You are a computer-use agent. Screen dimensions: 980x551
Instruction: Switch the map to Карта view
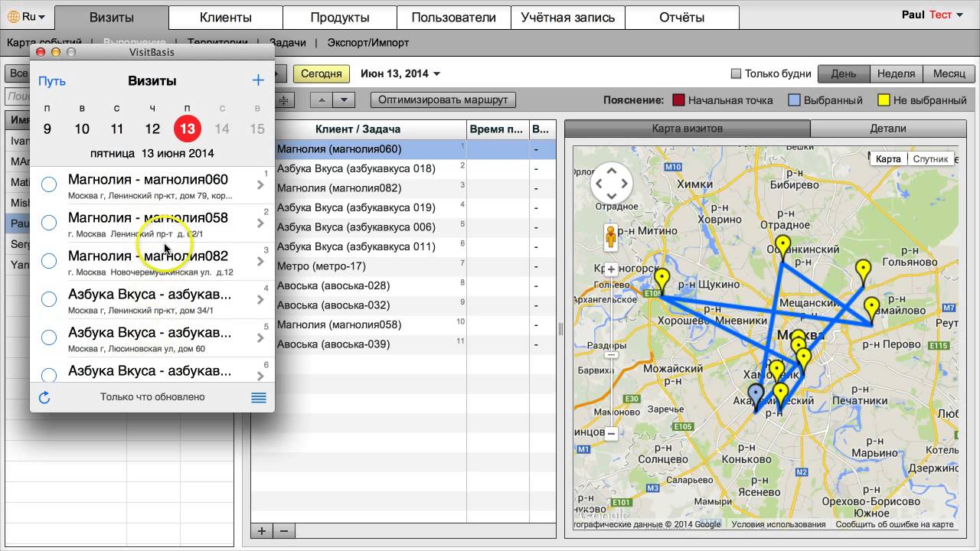click(889, 159)
